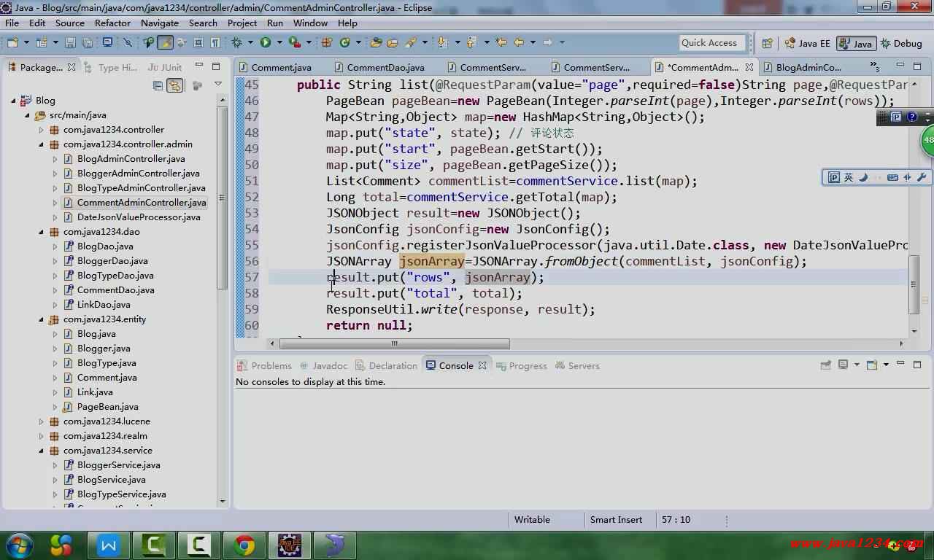The width and height of the screenshot is (934, 560).
Task: Open the New wizard dropdown arrow
Action: [26, 42]
